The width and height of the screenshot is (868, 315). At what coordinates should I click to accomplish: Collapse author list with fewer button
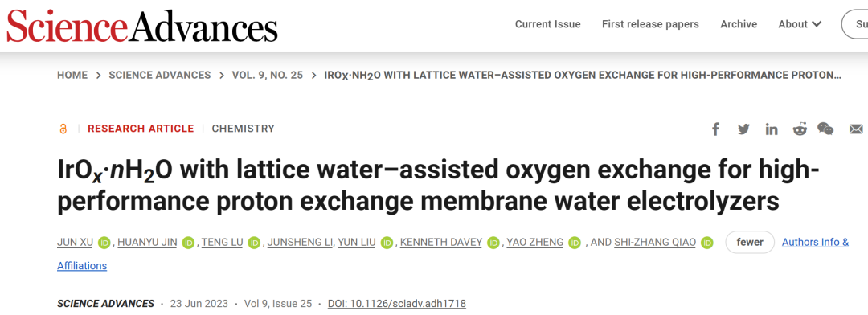(750, 242)
